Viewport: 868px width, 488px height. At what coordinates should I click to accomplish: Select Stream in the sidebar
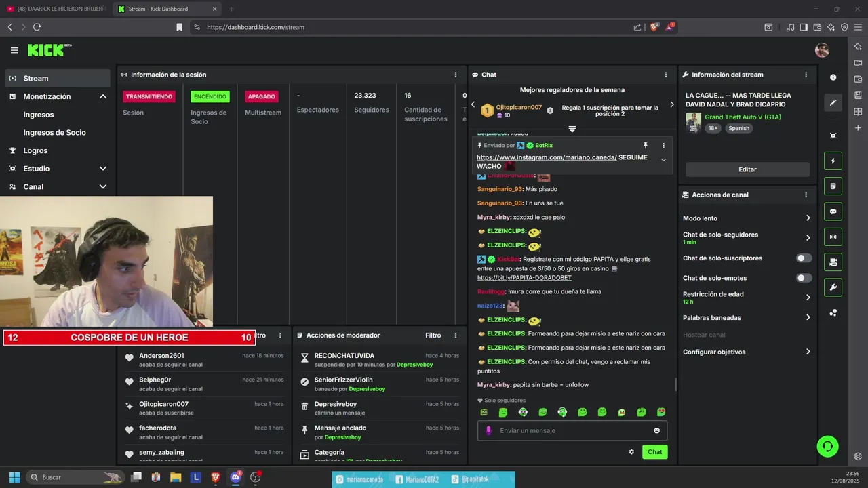tap(58, 78)
